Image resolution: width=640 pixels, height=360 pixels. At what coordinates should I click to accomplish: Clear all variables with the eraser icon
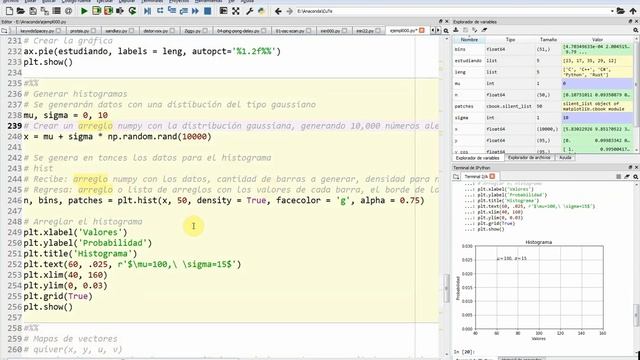484,30
